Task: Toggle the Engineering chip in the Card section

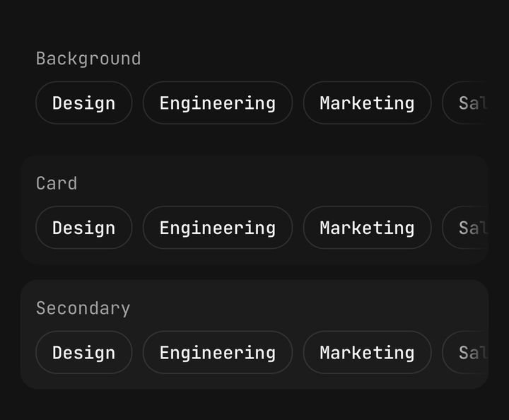Action: click(x=218, y=228)
